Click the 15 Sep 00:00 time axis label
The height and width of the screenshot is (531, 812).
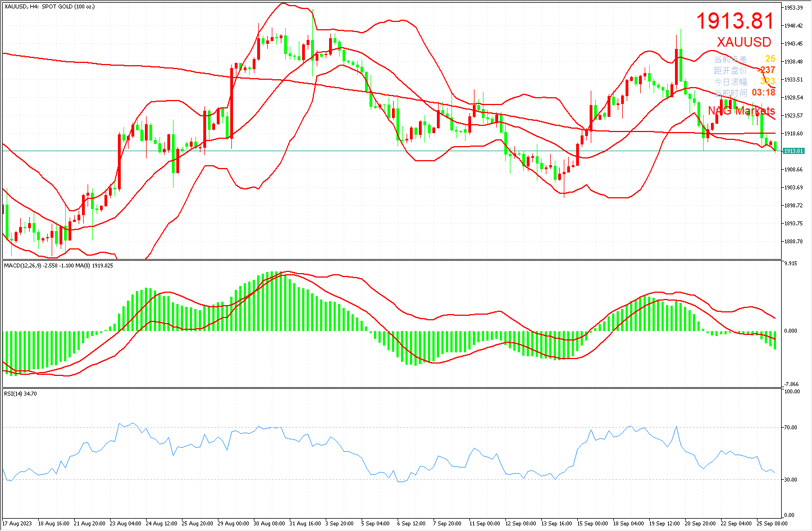pyautogui.click(x=592, y=524)
